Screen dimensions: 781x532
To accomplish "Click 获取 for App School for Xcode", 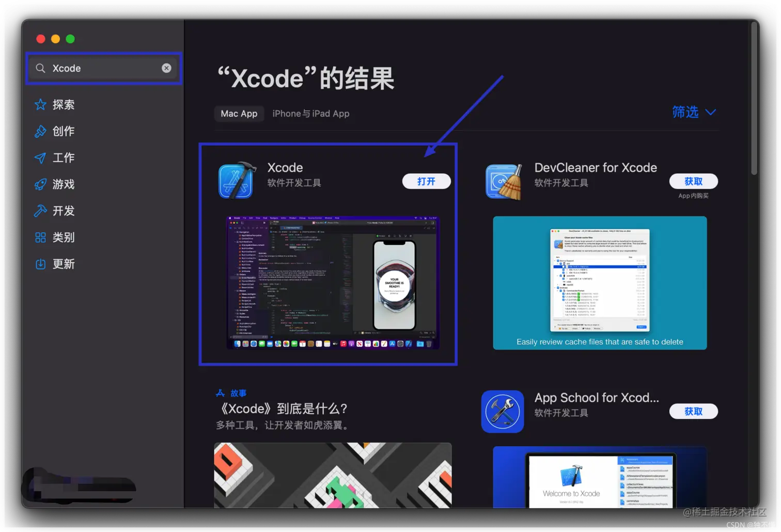I will [x=694, y=412].
